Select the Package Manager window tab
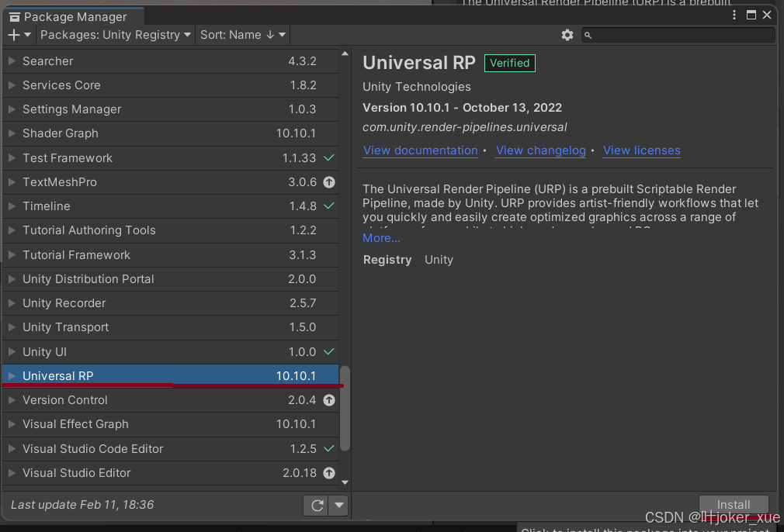The width and height of the screenshot is (784, 532). (74, 16)
